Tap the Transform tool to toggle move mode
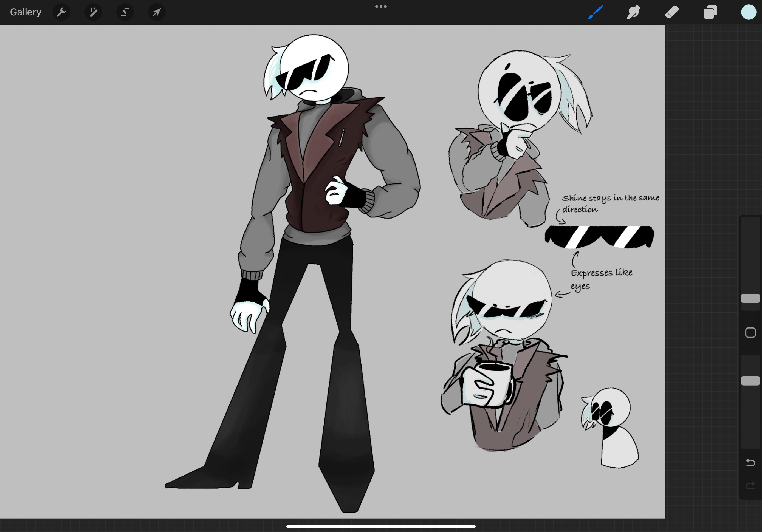This screenshot has height=532, width=762. point(156,12)
